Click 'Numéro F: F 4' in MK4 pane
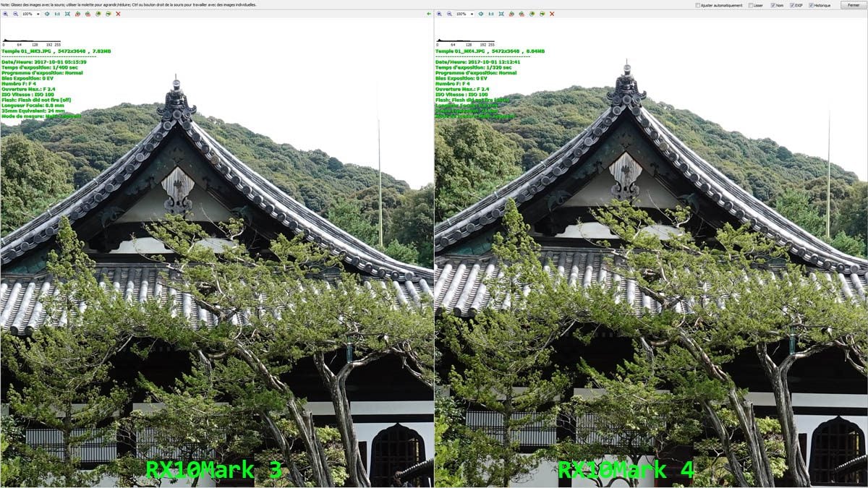Screen dimensions: 868x488 [x=453, y=84]
